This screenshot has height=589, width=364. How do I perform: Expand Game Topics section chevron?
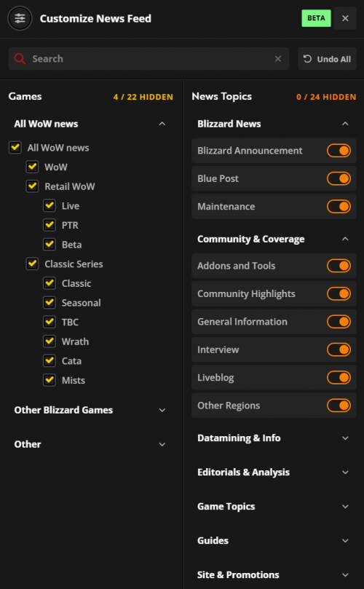[x=346, y=506]
